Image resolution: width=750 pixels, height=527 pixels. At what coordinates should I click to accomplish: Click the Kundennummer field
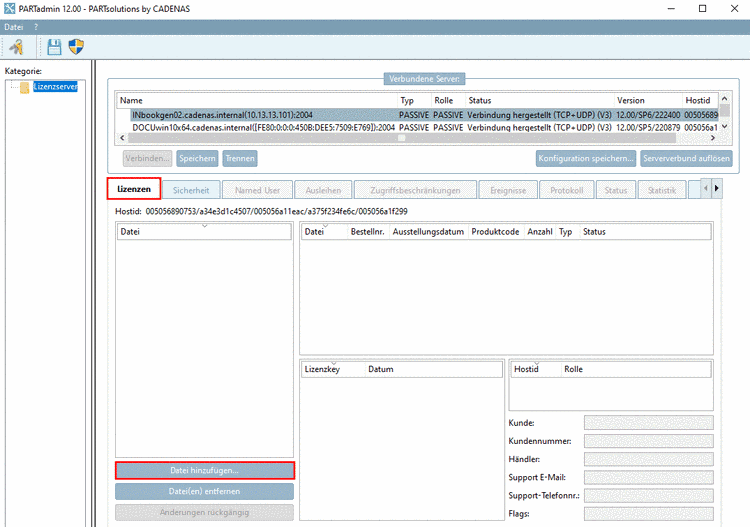tap(649, 441)
